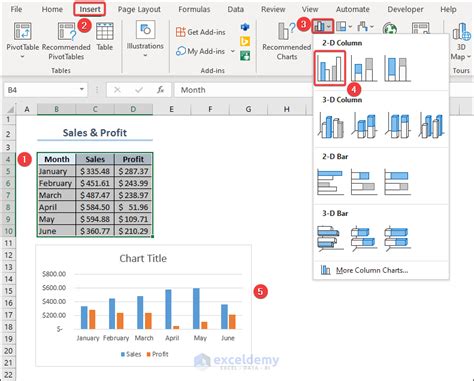Select 3-D Stacked Bar chart

364,238
